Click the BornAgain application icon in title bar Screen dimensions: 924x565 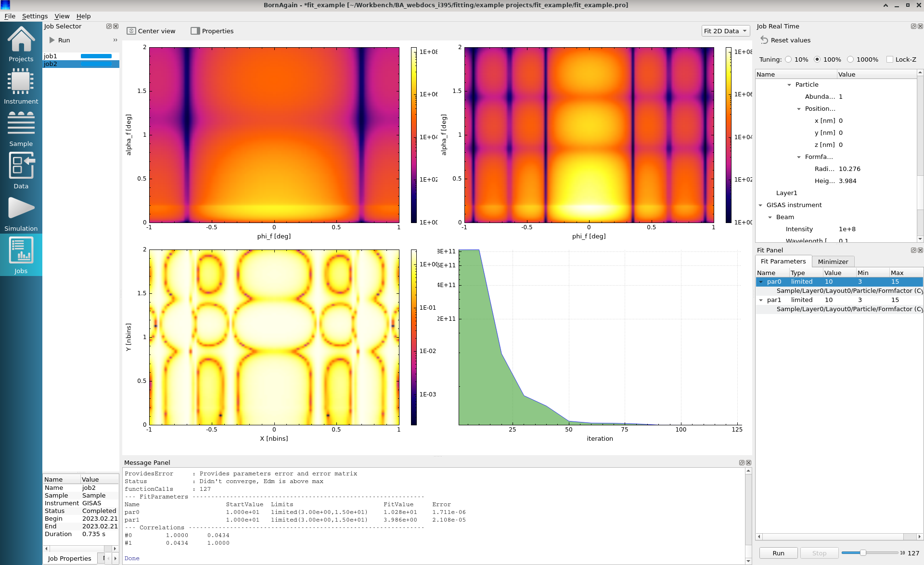[x=5, y=5]
